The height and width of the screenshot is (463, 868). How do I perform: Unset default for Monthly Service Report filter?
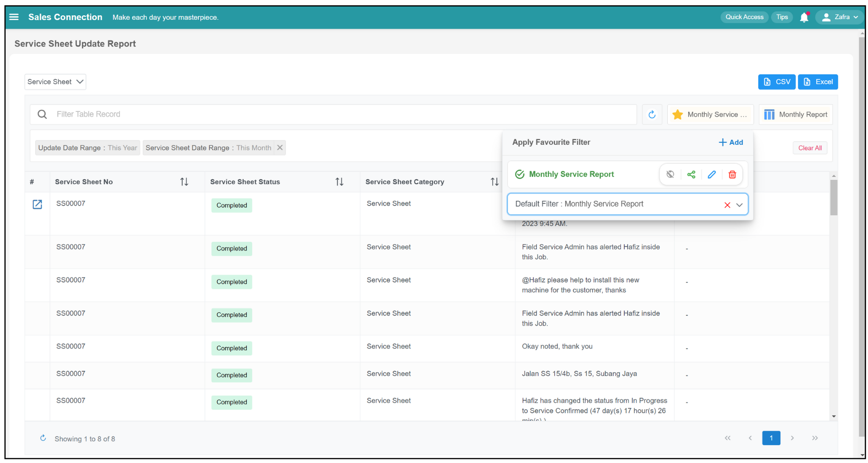[x=670, y=174]
